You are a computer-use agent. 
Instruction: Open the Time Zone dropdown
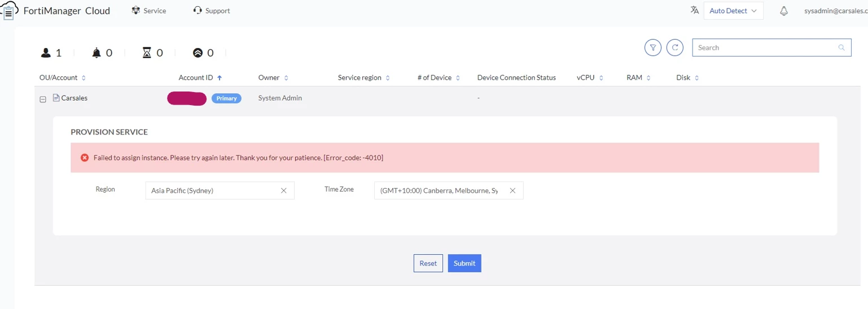[449, 190]
